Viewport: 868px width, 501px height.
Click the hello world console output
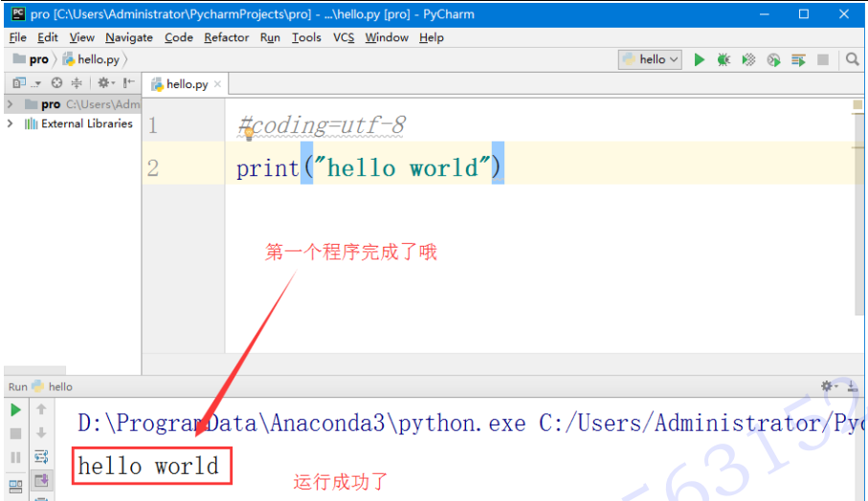(148, 466)
